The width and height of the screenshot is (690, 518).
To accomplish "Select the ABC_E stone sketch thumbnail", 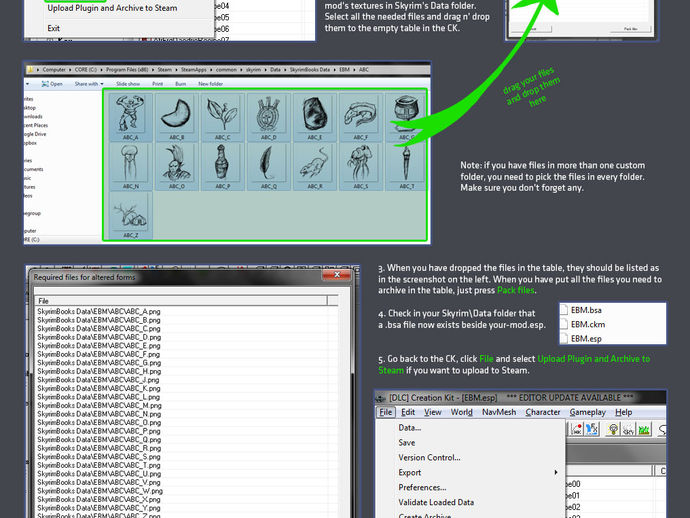I will [315, 117].
